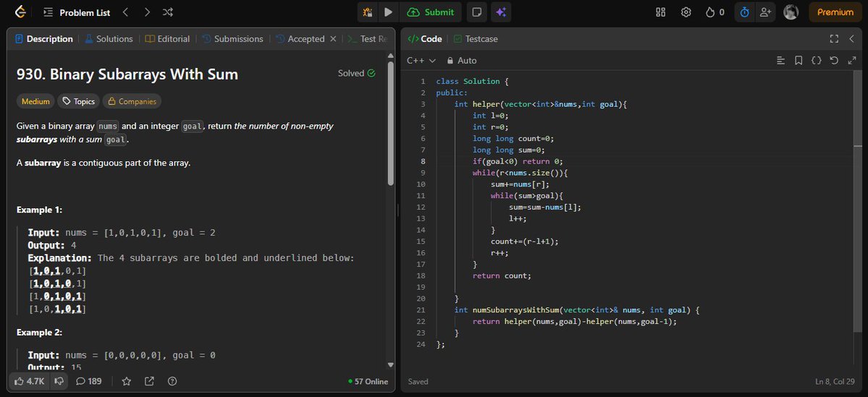Click the Medium difficulty tag
The image size is (868, 397).
click(x=35, y=101)
